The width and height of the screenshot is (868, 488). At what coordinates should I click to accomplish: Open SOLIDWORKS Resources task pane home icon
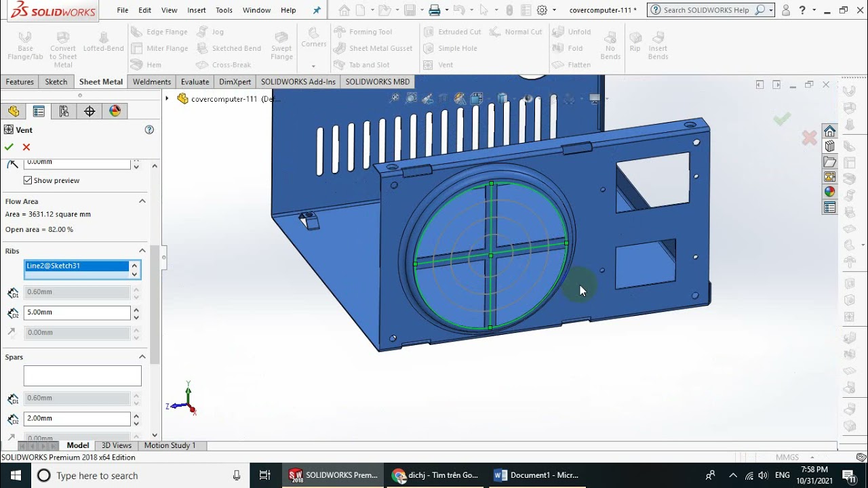tap(830, 131)
